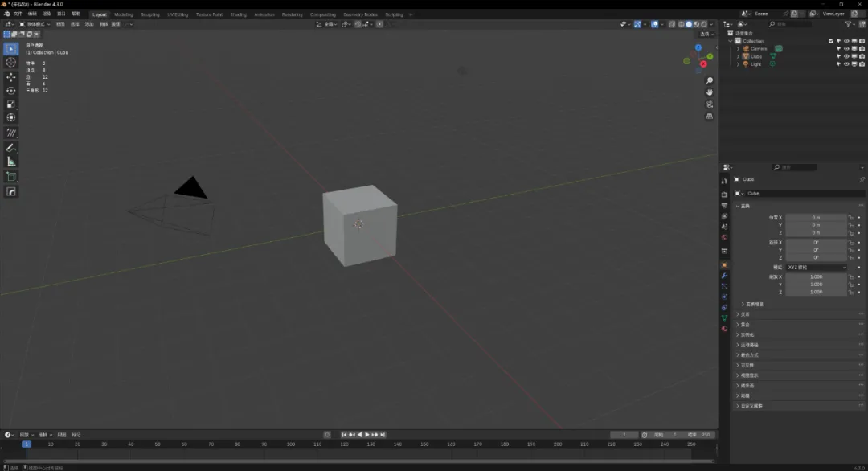Choose the Measure tool
The height and width of the screenshot is (471, 868).
point(11,162)
